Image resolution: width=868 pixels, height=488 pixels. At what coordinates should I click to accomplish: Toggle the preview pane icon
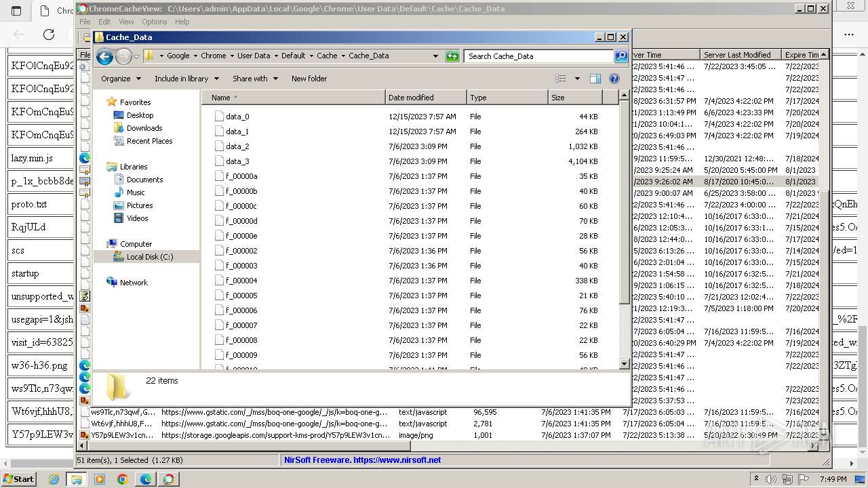click(x=595, y=79)
